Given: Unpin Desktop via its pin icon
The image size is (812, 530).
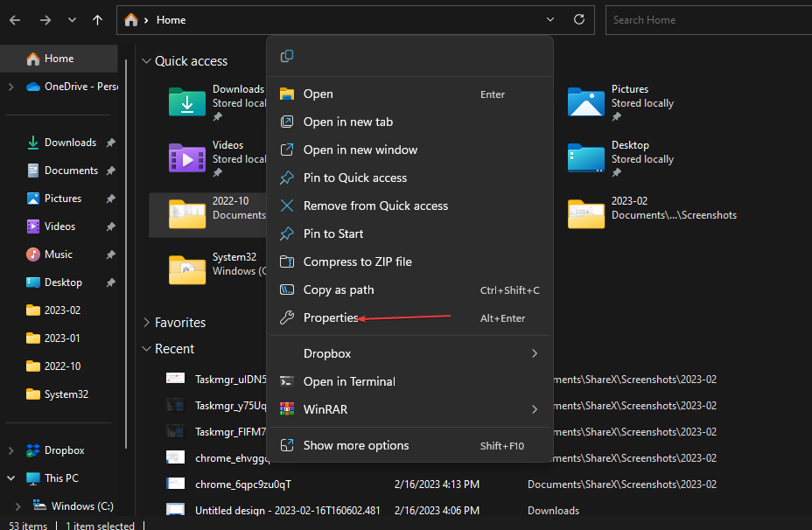Looking at the screenshot, I should click(110, 282).
